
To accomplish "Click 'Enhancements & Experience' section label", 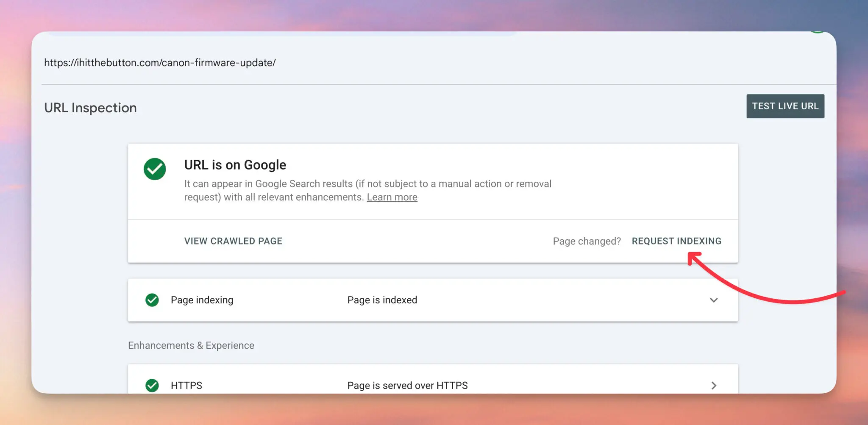I will pyautogui.click(x=191, y=345).
